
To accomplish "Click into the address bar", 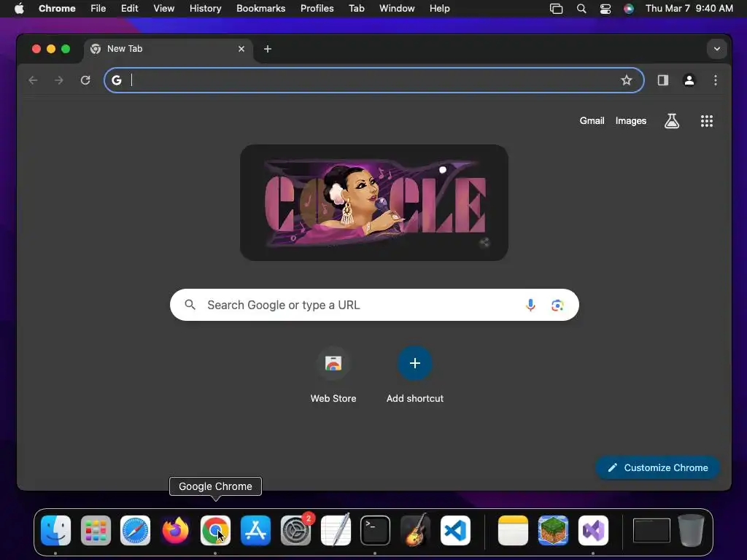I will tap(374, 80).
